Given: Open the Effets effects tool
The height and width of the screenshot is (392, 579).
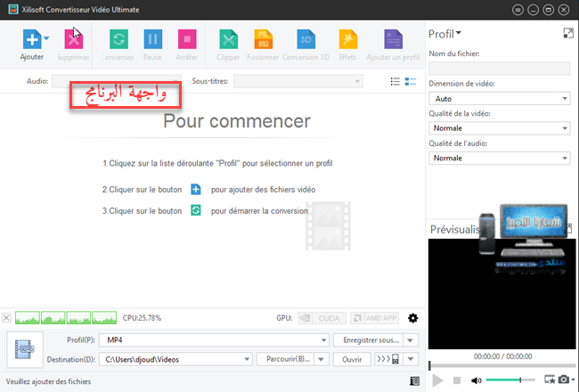Looking at the screenshot, I should (347, 39).
